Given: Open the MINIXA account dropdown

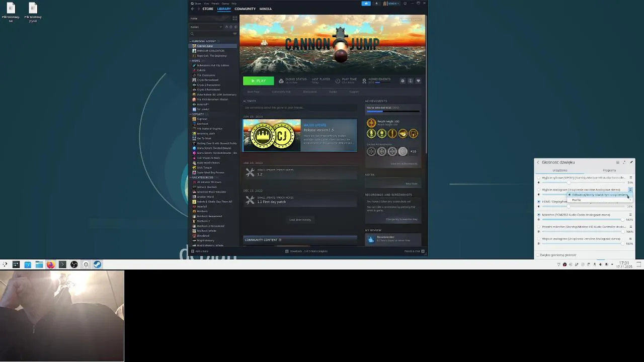Looking at the screenshot, I should point(391,4).
